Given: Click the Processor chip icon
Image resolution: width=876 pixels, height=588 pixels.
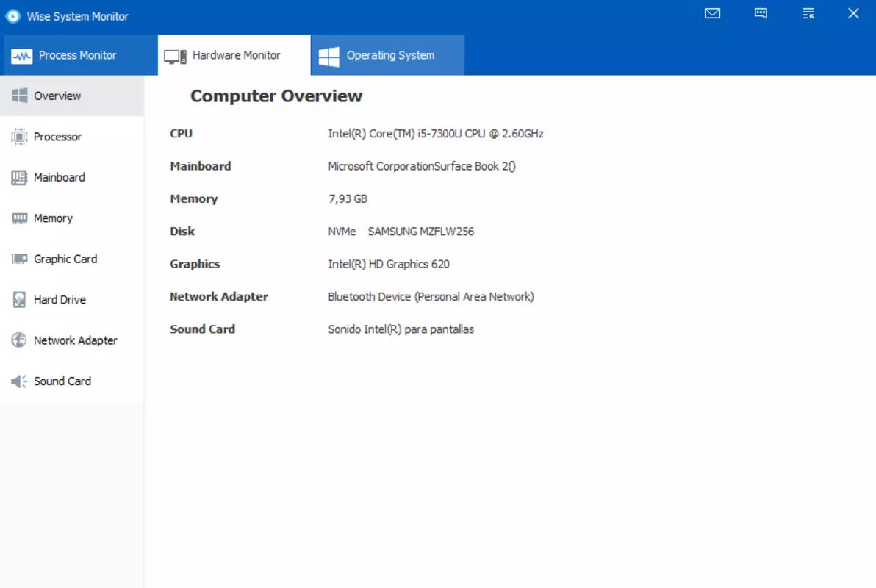Looking at the screenshot, I should coord(19,137).
